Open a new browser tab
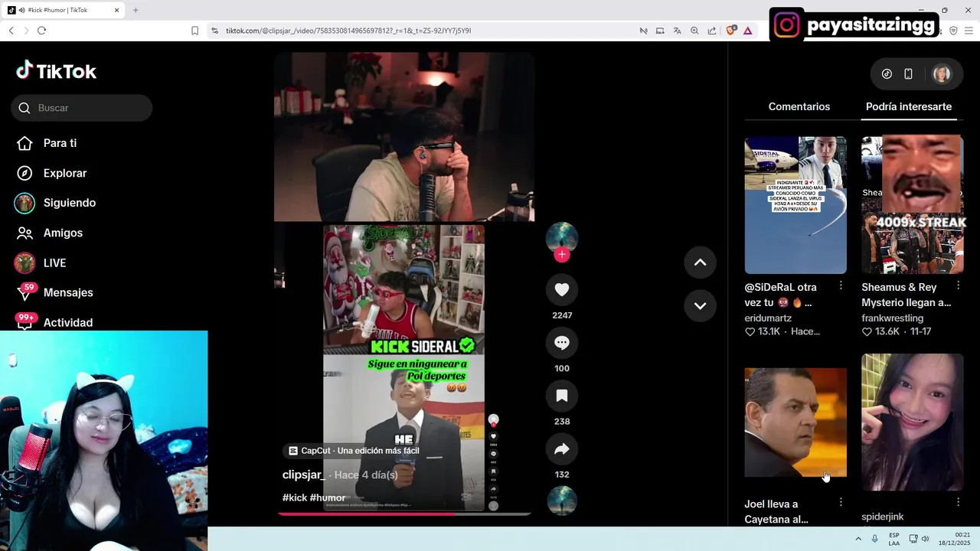The image size is (980, 551). click(x=136, y=10)
